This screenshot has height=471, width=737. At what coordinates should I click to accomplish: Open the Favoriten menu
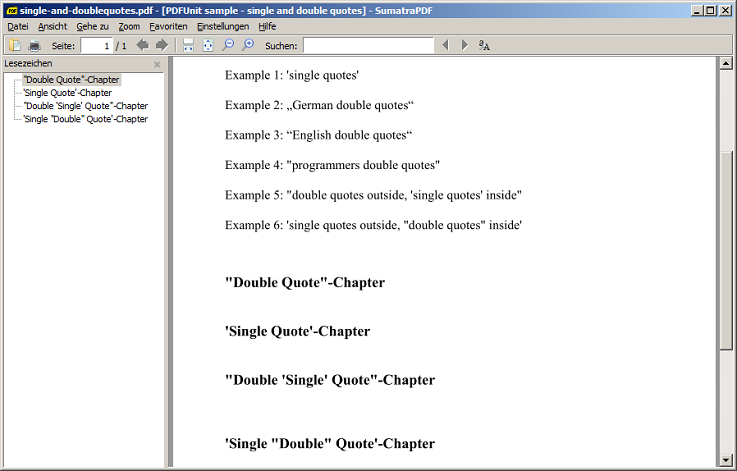pos(168,26)
